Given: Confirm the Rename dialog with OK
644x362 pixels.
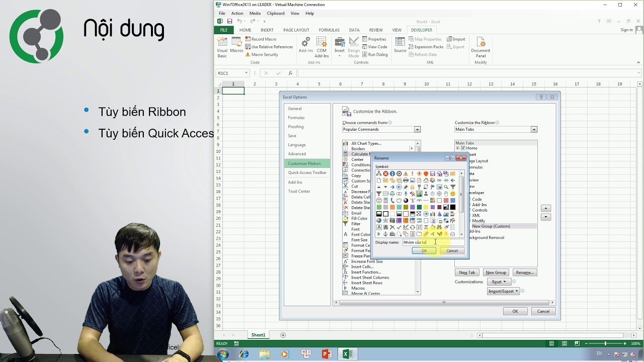Looking at the screenshot, I should point(424,251).
